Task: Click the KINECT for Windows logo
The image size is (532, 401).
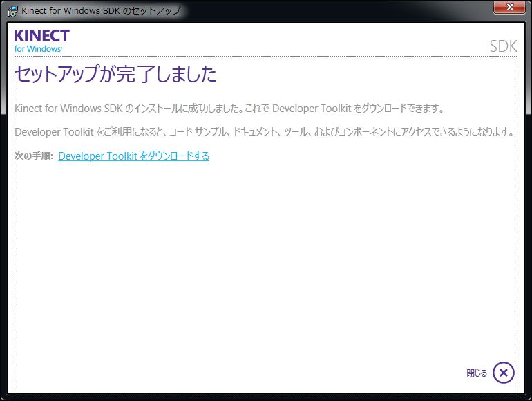Action: 41,41
